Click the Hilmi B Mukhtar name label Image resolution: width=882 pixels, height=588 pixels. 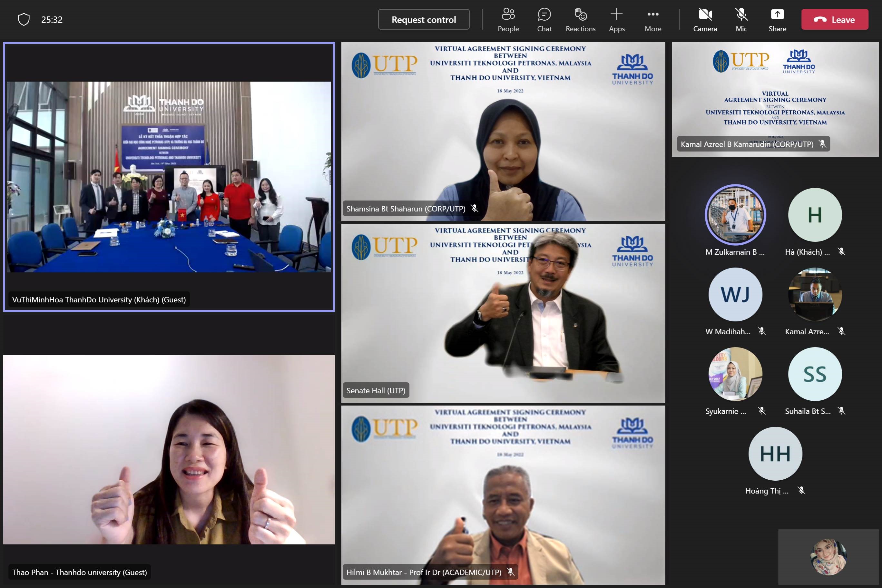(x=424, y=572)
